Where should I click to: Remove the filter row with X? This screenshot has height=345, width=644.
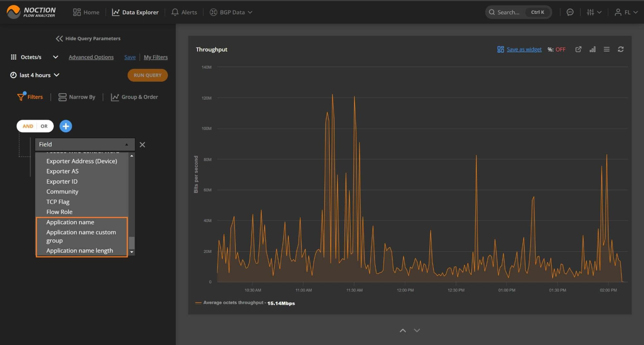[142, 145]
